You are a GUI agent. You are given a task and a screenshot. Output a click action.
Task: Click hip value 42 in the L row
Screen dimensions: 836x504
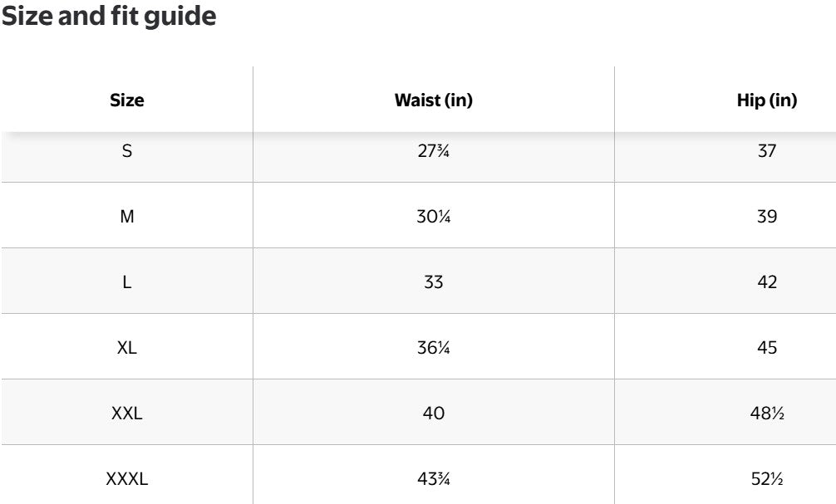click(766, 281)
